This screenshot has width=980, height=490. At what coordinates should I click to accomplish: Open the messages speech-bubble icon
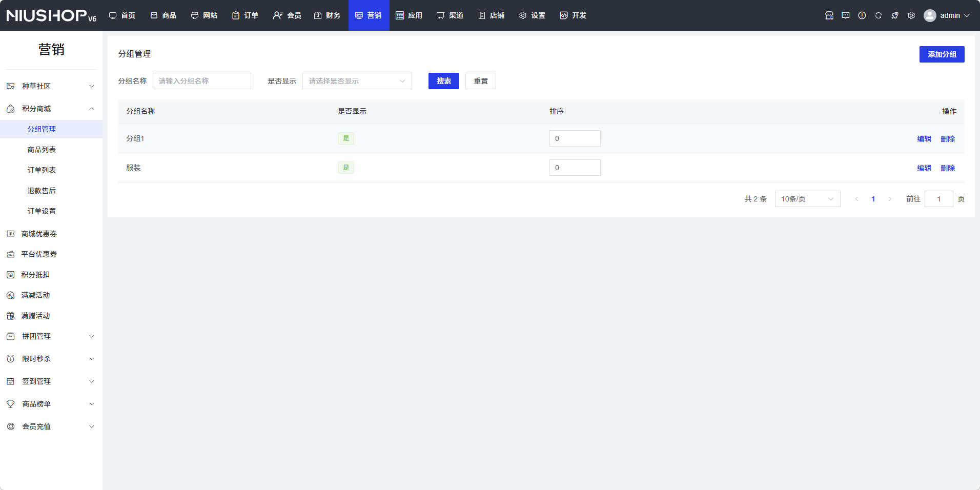(845, 15)
